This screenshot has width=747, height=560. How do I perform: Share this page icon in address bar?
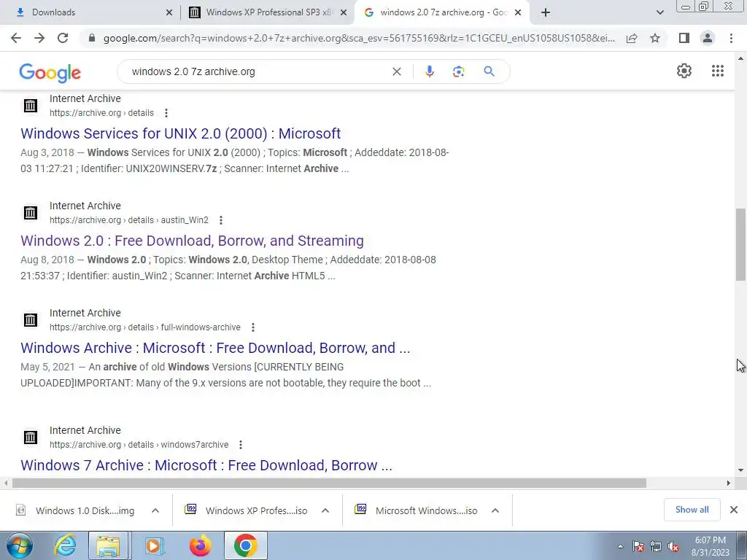point(632,38)
